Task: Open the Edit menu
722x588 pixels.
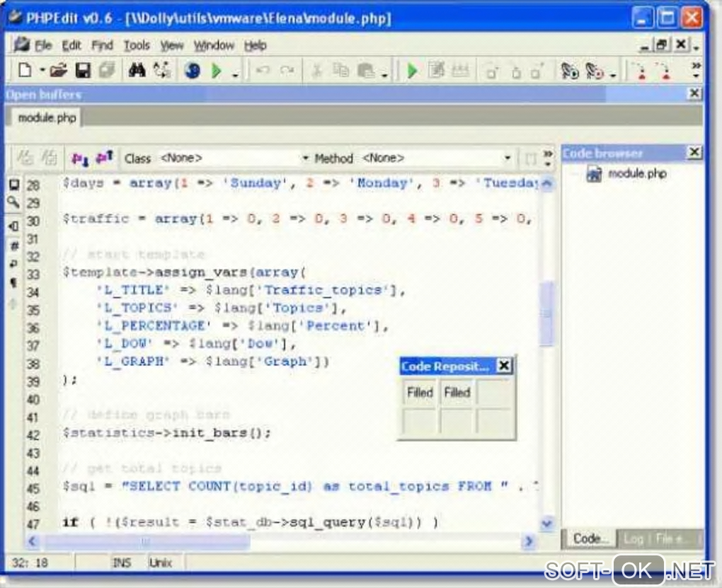Action: point(71,45)
